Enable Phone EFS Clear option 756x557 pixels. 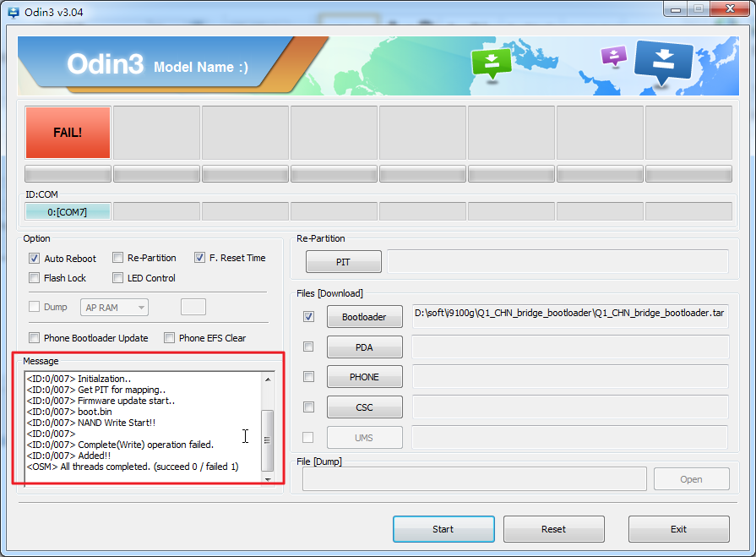coord(169,338)
